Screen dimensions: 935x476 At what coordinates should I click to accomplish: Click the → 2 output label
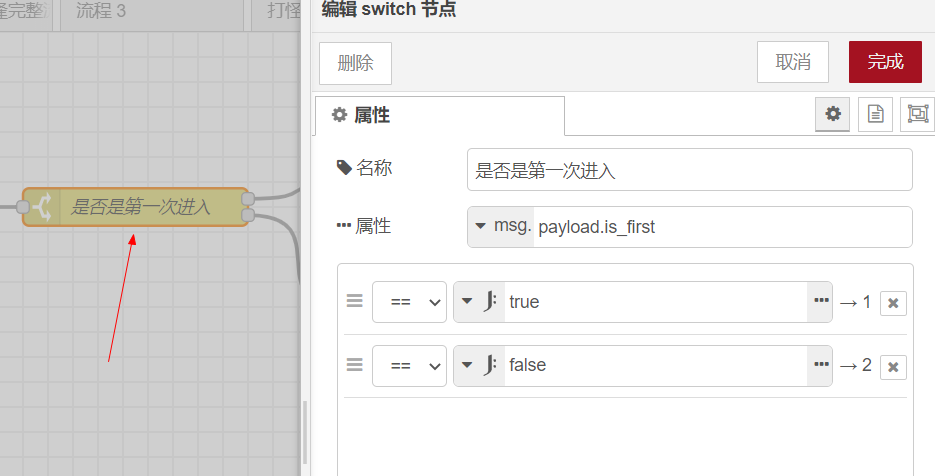855,365
